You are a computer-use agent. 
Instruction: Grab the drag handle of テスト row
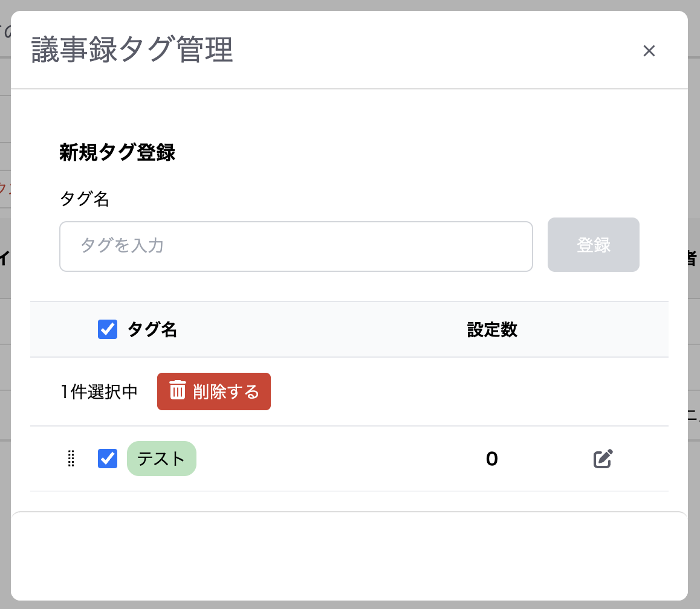(71, 459)
